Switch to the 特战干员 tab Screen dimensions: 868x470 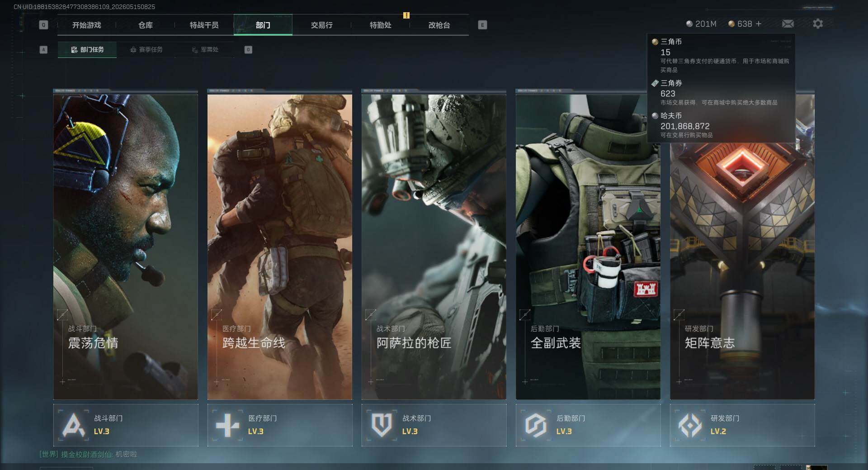tap(204, 25)
